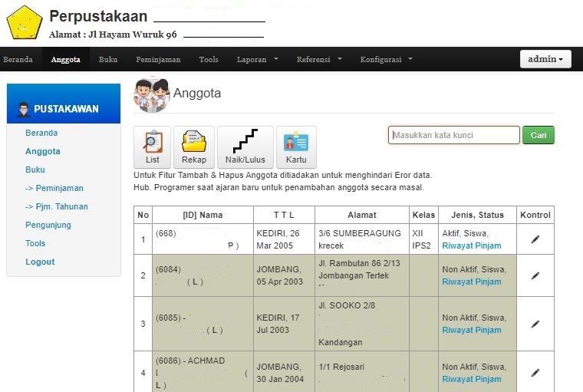The image size is (583, 392).
Task: Open Peminjaman in the top navbar
Action: pyautogui.click(x=158, y=59)
